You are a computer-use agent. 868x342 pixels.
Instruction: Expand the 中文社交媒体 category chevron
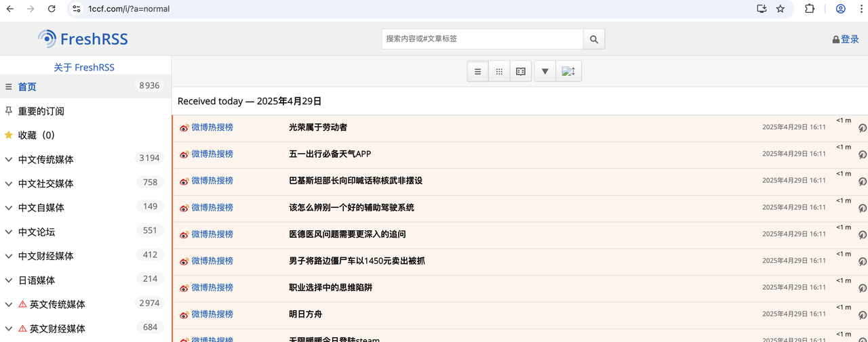[9, 184]
